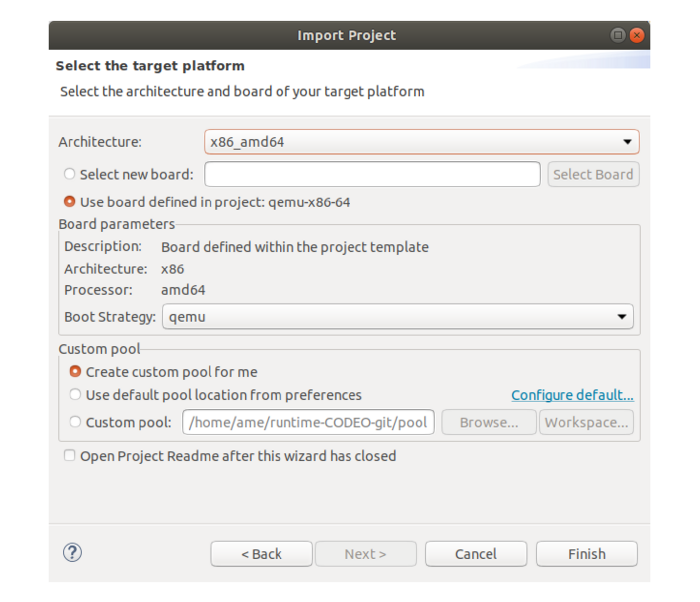Select Use board defined in project qemu-x86-64
The height and width of the screenshot is (602, 700).
tap(69, 201)
